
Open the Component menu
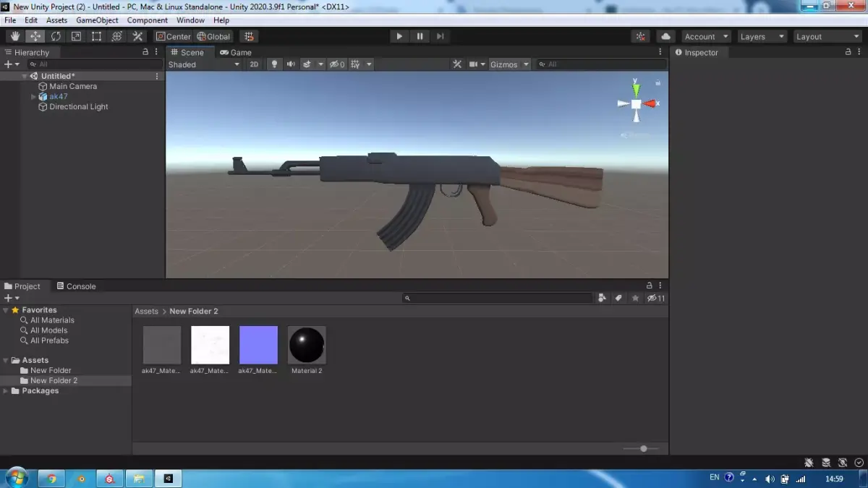148,20
